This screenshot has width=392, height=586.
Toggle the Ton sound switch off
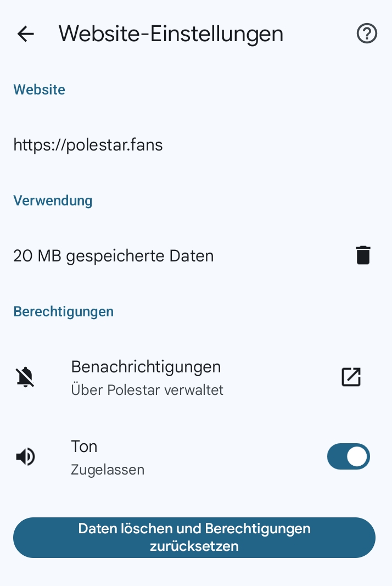348,457
